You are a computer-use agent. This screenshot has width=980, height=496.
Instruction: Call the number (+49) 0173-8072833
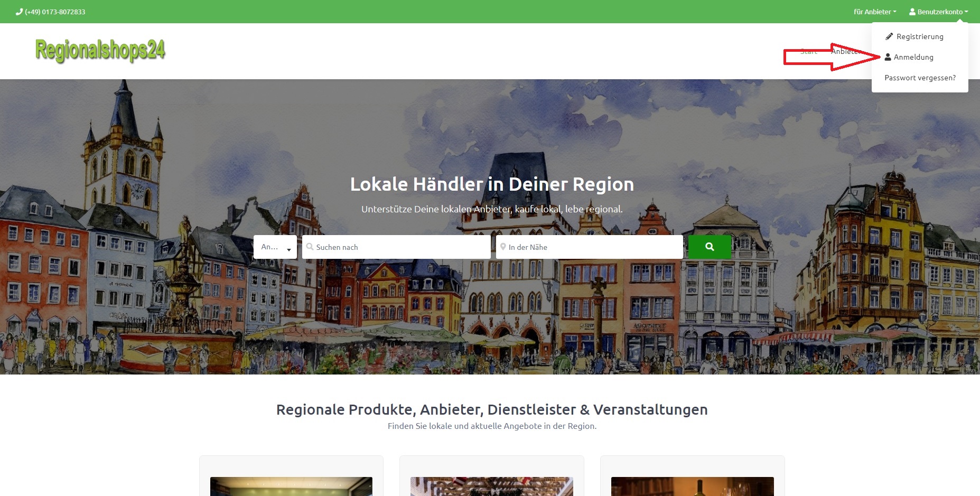tap(55, 12)
